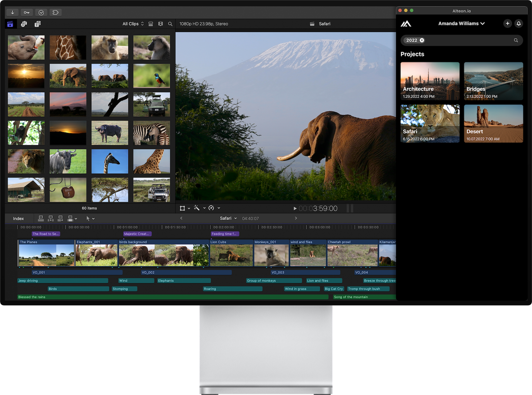Toggle the Libraries sidebar clapperboard icon
Viewport: 532px width, 395px height.
click(x=10, y=24)
